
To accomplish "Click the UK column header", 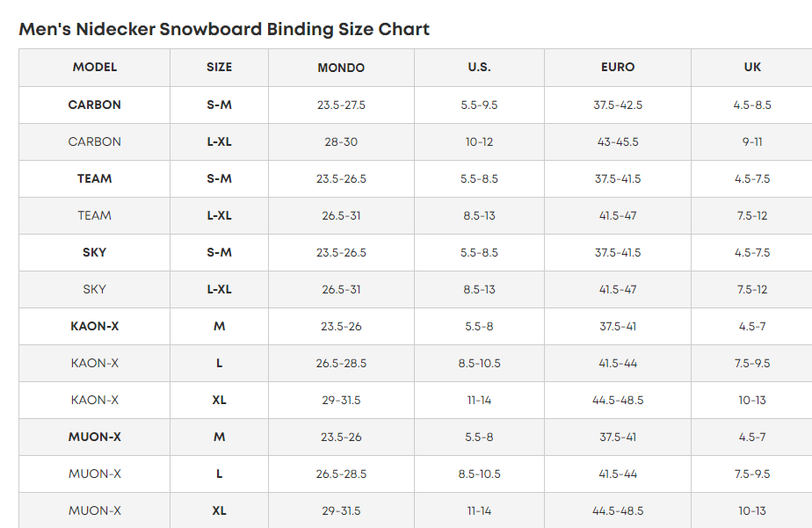I will 752,67.
